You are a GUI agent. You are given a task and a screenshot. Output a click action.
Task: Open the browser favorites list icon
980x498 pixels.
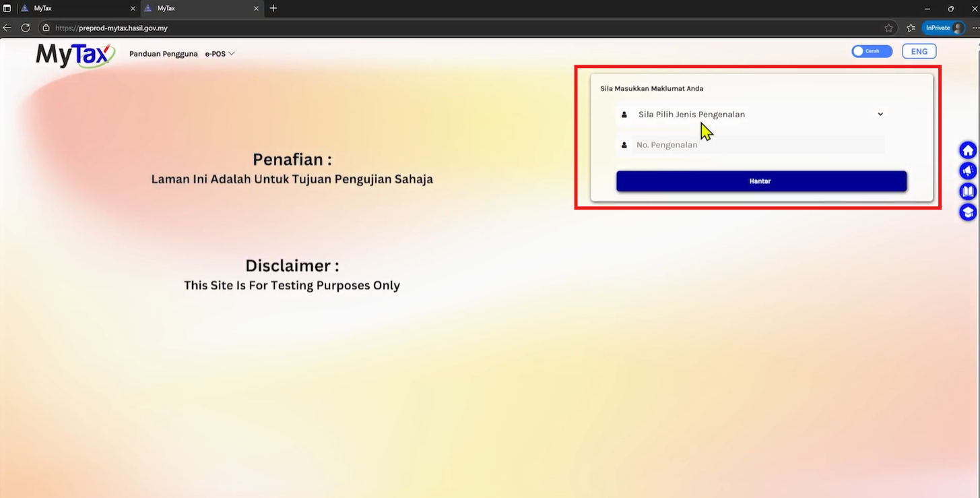tap(911, 28)
